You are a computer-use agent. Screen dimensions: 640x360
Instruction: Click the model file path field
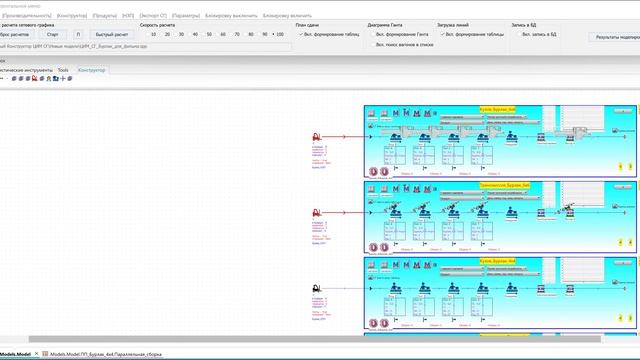point(146,47)
